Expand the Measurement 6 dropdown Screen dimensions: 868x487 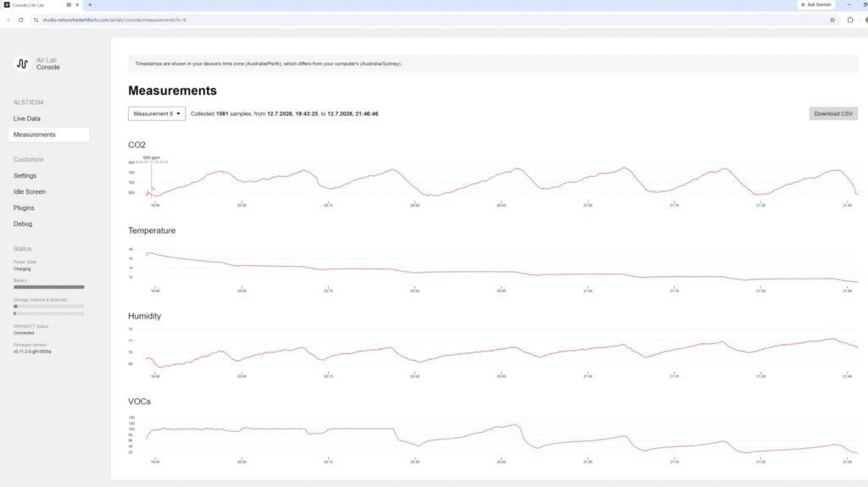[x=157, y=113]
